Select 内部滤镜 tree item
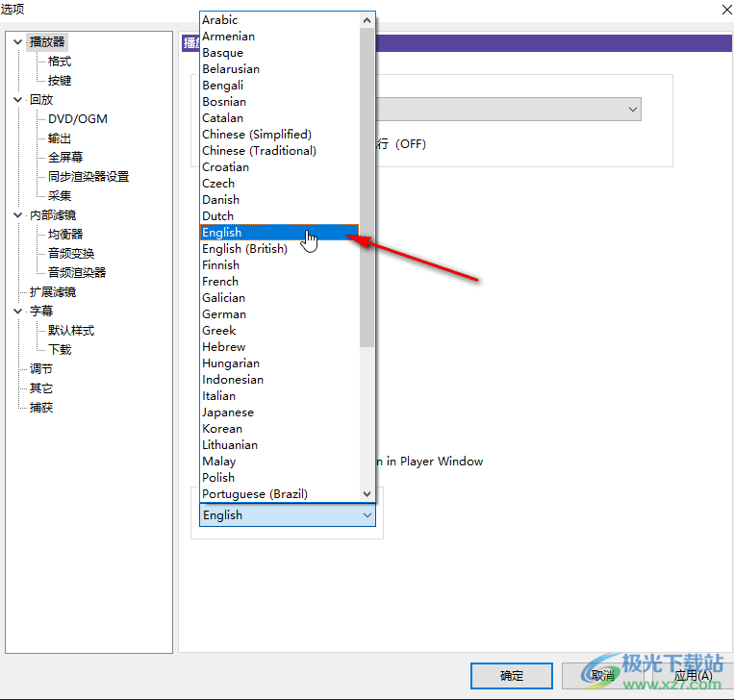The height and width of the screenshot is (700, 734). click(x=53, y=215)
